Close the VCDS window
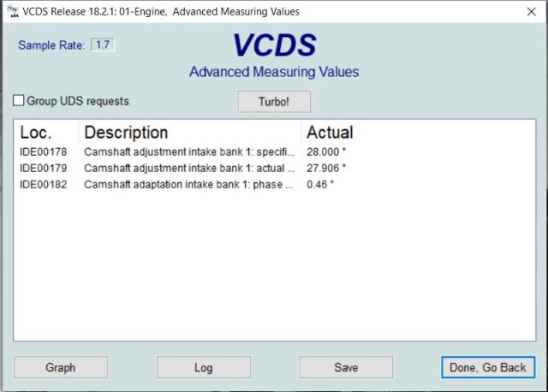 pos(531,11)
